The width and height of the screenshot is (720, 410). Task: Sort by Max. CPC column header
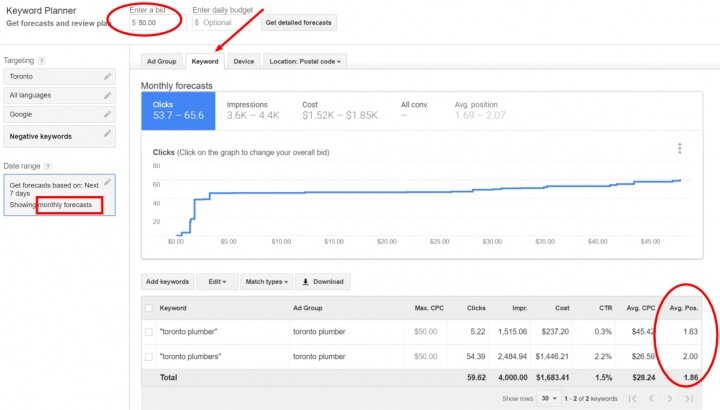pos(429,308)
